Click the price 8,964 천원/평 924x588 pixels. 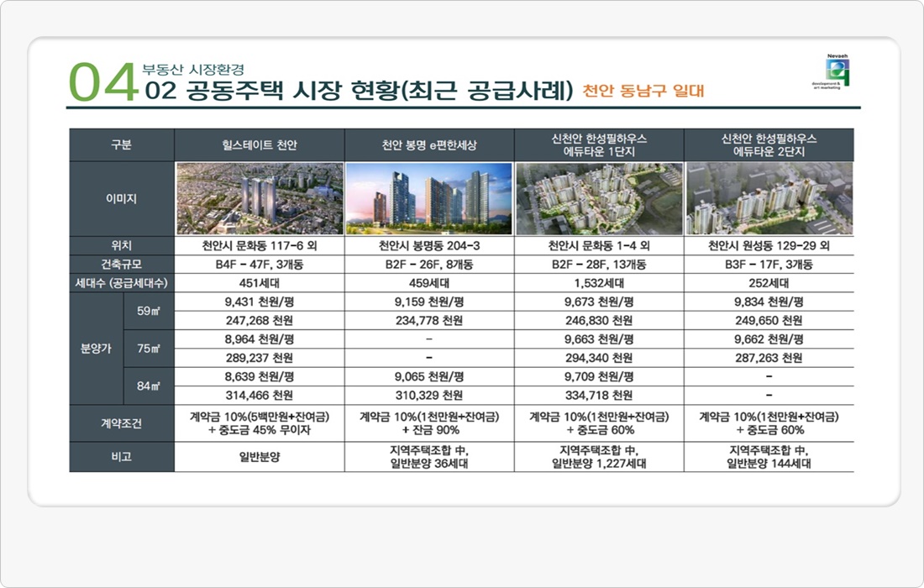260,339
